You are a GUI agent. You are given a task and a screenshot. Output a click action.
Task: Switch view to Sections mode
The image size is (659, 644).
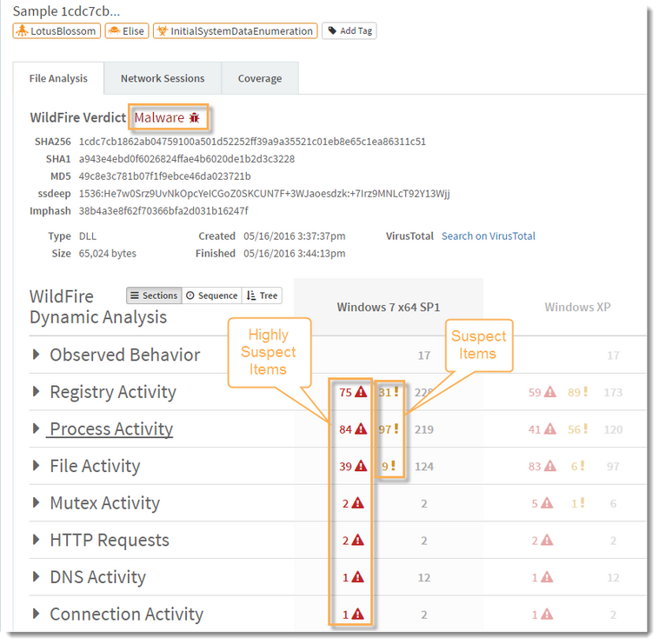point(153,295)
